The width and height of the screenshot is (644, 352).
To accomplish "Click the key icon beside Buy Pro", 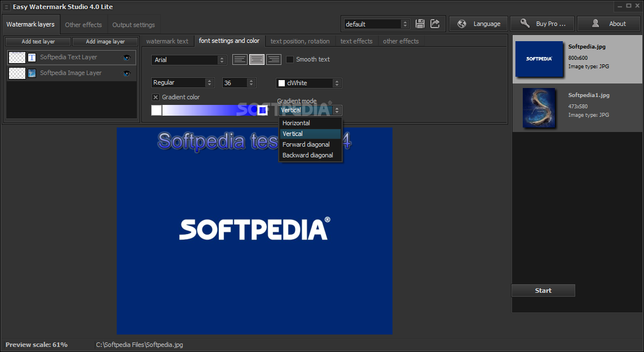I will pos(524,24).
